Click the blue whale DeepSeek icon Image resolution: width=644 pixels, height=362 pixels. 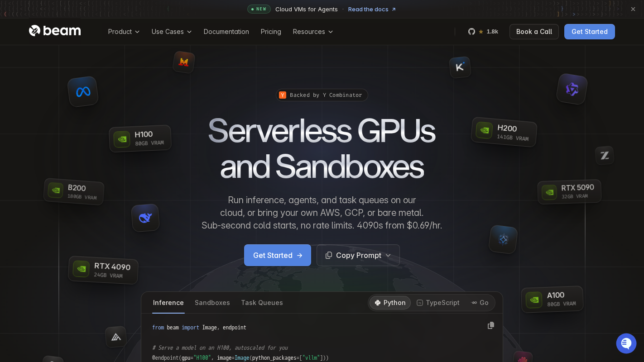pyautogui.click(x=145, y=218)
